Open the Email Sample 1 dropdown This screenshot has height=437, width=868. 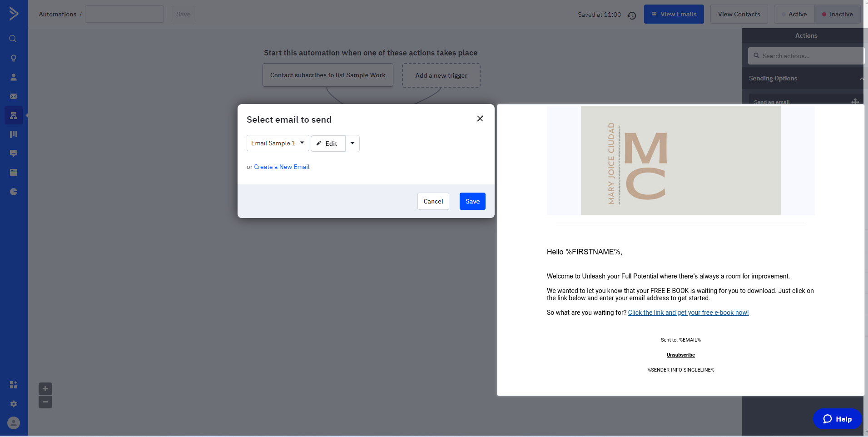click(x=278, y=143)
